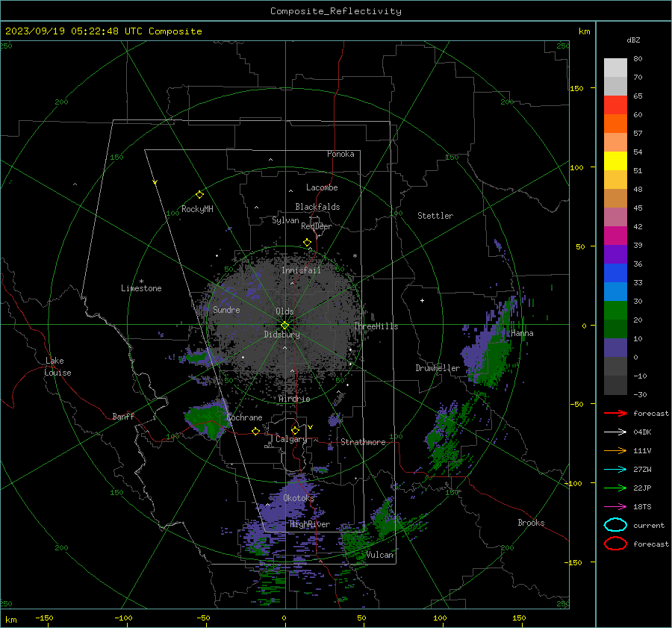Click the bright green 20–30 dBZ swatch

coord(615,311)
